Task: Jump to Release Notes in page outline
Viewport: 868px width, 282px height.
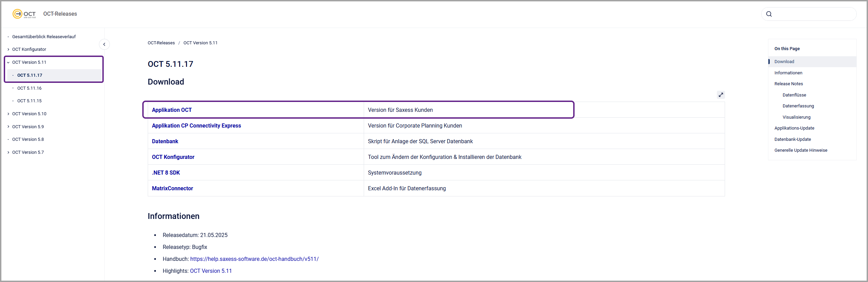Action: pos(789,84)
